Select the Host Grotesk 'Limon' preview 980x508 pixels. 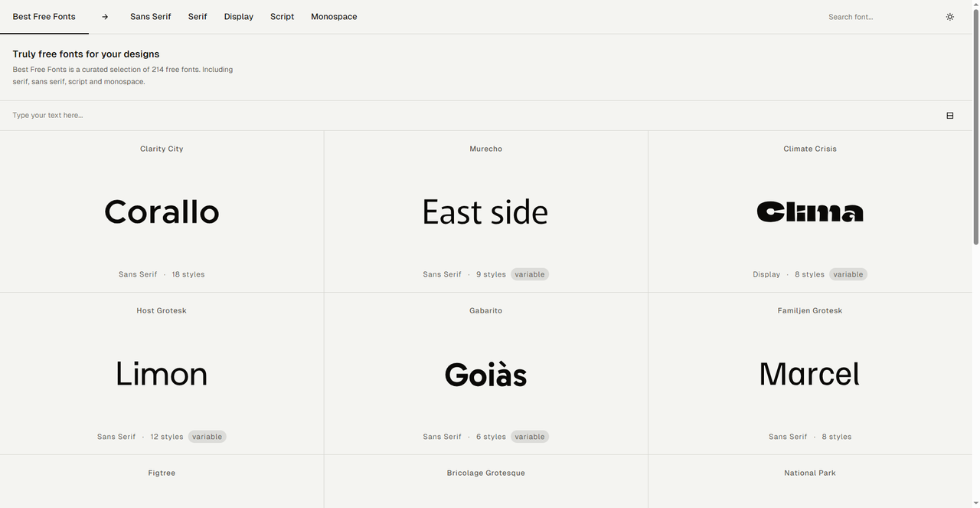click(x=162, y=374)
